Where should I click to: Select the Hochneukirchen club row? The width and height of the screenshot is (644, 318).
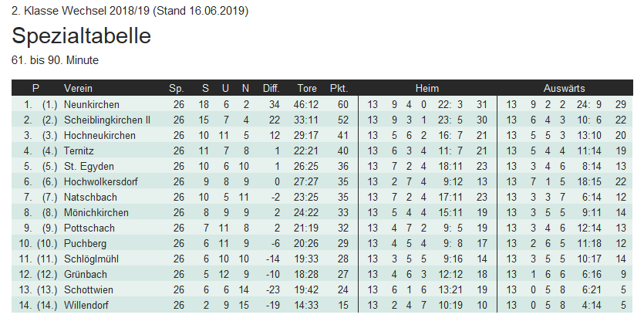99,135
